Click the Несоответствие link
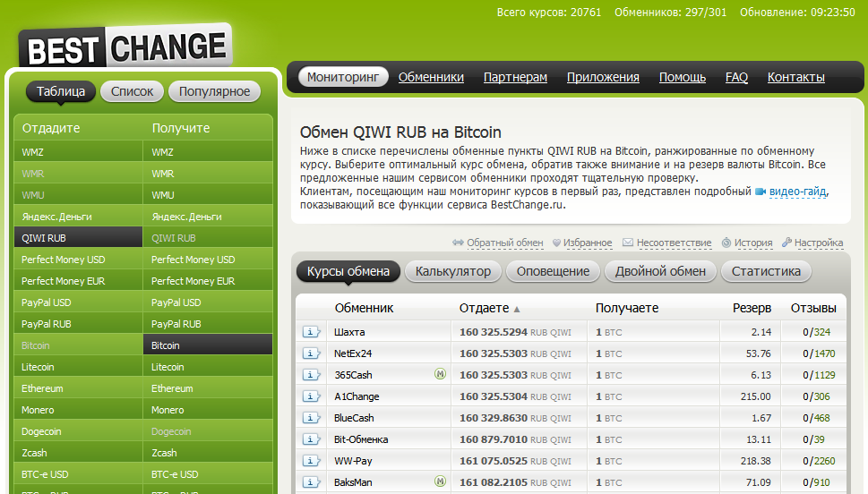868x494 pixels. click(x=674, y=243)
